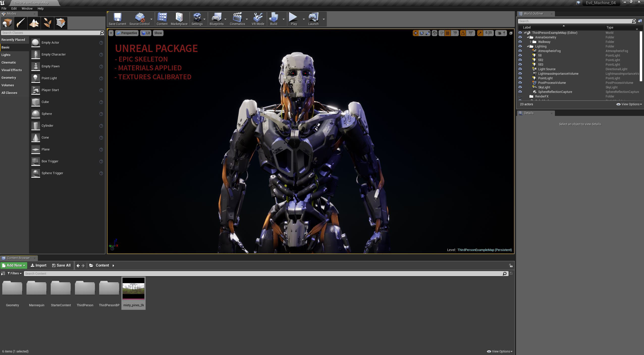Toggle grid snapping in the viewport
The height and width of the screenshot is (355, 644).
(447, 33)
